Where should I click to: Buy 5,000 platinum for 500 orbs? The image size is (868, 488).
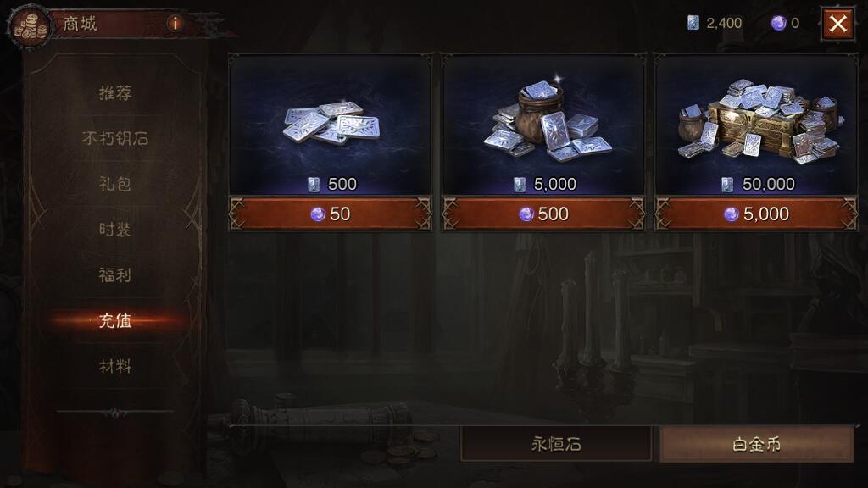point(543,213)
